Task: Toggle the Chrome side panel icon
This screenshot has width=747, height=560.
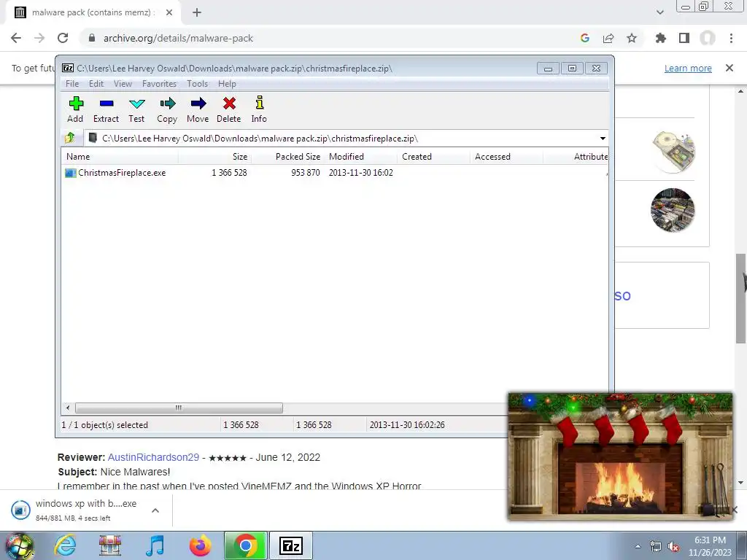Action: click(x=684, y=38)
